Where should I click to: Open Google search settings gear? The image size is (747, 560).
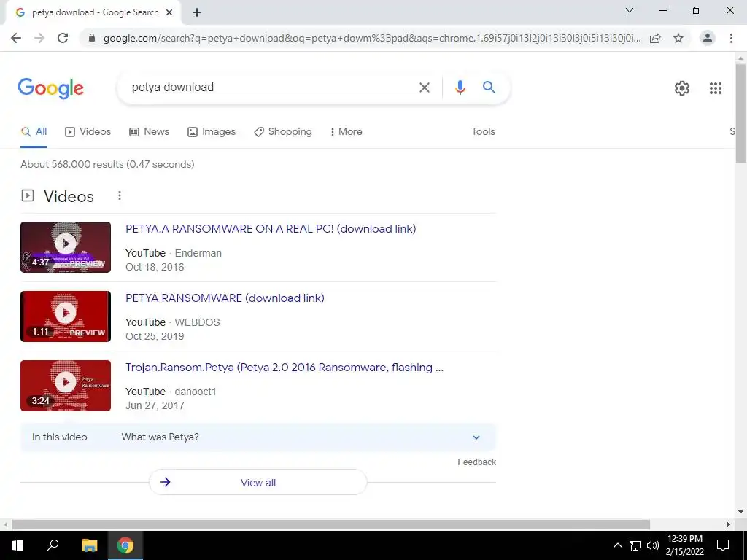[682, 88]
